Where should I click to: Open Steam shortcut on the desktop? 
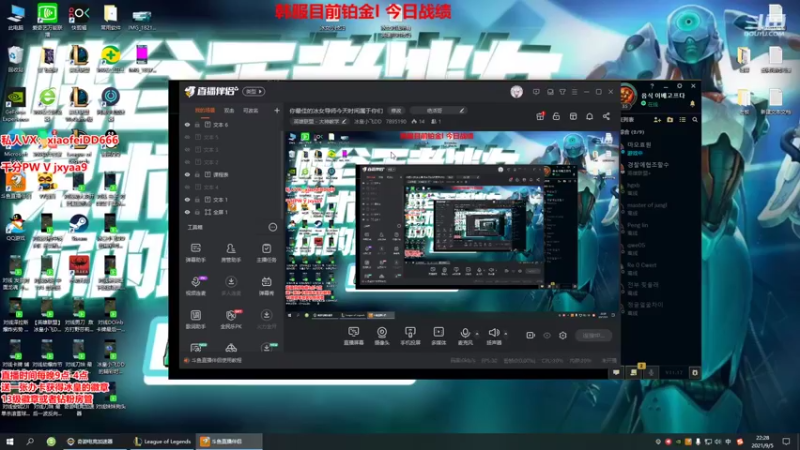(79, 228)
